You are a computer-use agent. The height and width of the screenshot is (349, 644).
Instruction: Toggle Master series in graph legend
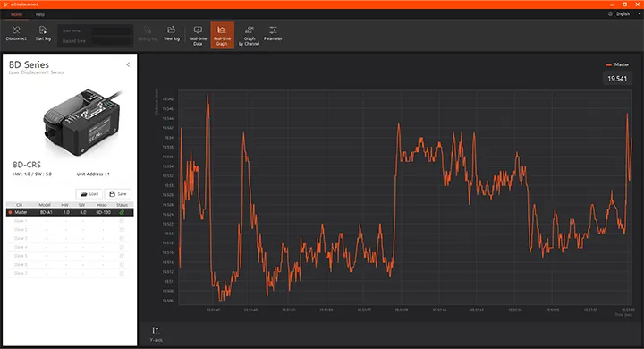pyautogui.click(x=617, y=64)
